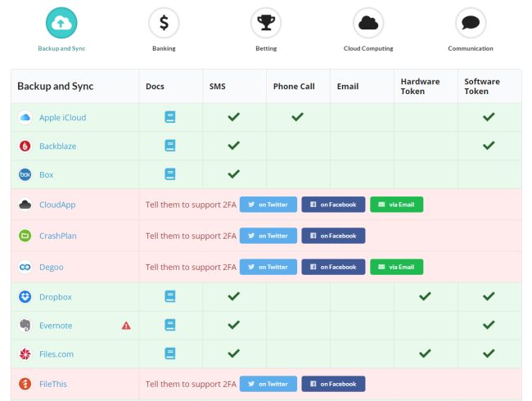Open Apple iCloud docs book icon
The height and width of the screenshot is (401, 532).
click(170, 117)
